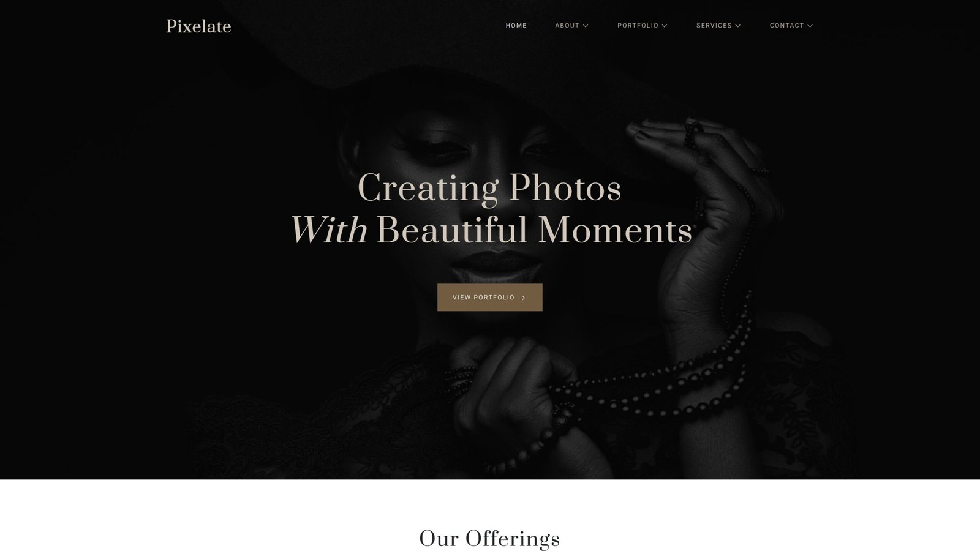980x551 pixels.
Task: Expand the Contact dropdown chevron
Action: [x=810, y=26]
